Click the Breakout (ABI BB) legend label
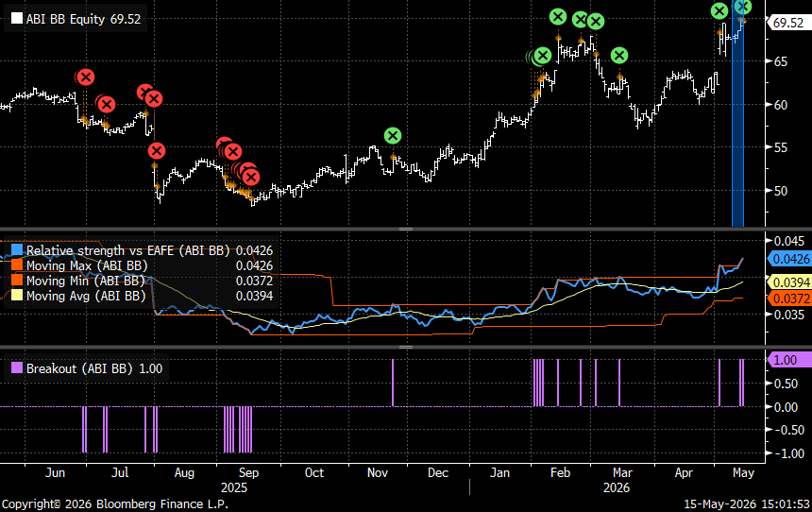 (80, 368)
